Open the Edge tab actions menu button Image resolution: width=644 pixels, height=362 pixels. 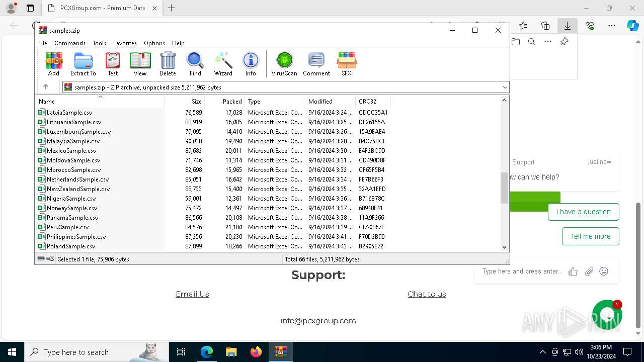point(30,8)
